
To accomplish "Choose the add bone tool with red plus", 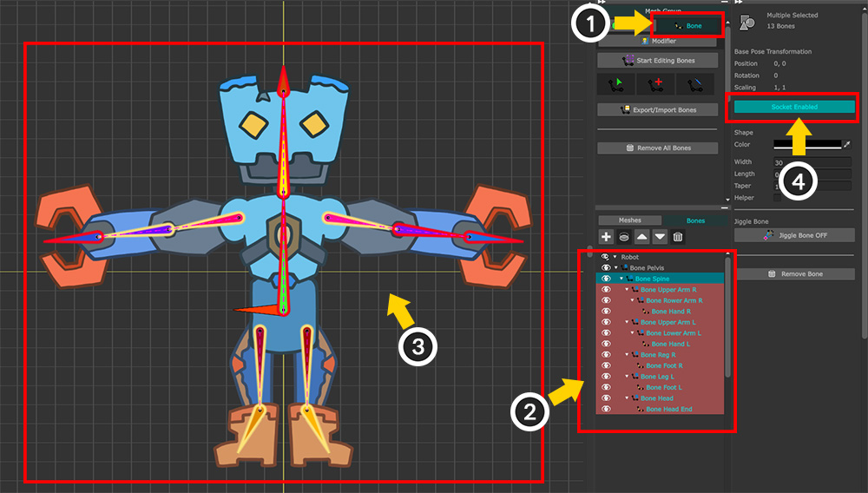I will coord(657,84).
